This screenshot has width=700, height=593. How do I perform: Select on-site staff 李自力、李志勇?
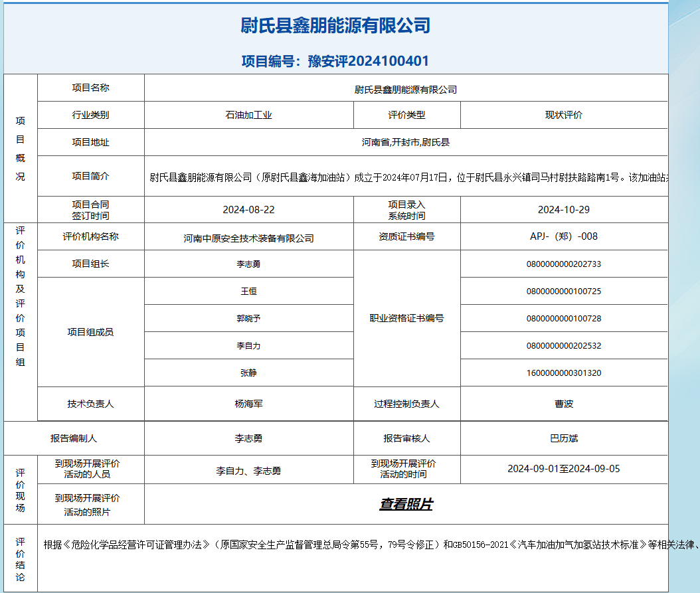pyautogui.click(x=248, y=471)
